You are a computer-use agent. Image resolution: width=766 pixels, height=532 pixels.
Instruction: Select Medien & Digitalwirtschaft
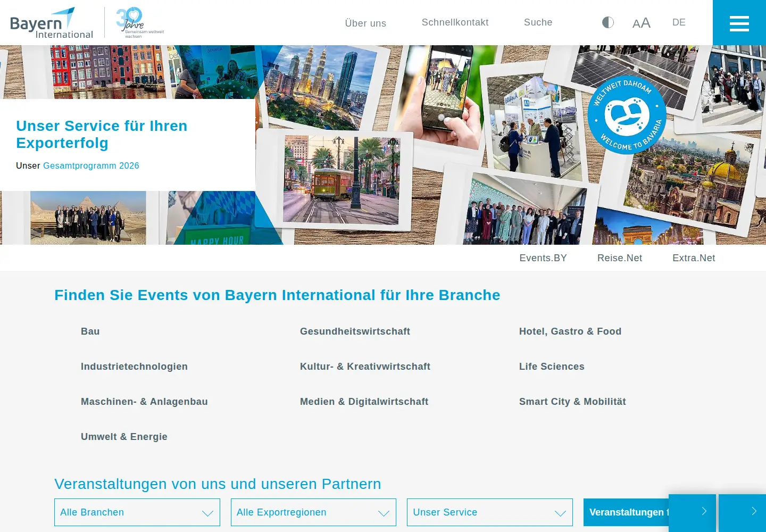pyautogui.click(x=364, y=402)
